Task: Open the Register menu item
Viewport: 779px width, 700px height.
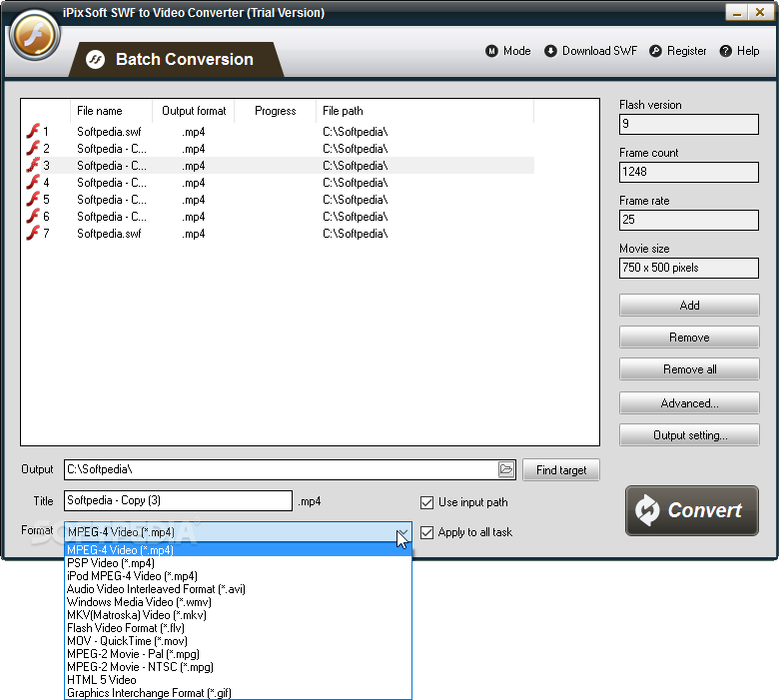Action: (678, 51)
